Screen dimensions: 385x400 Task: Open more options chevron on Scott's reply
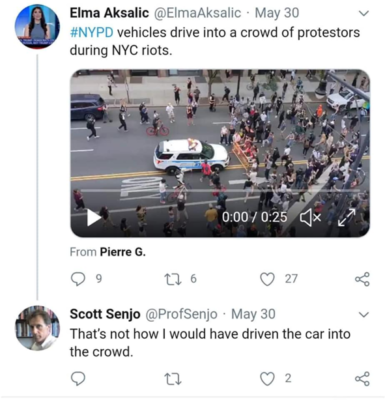click(x=364, y=315)
